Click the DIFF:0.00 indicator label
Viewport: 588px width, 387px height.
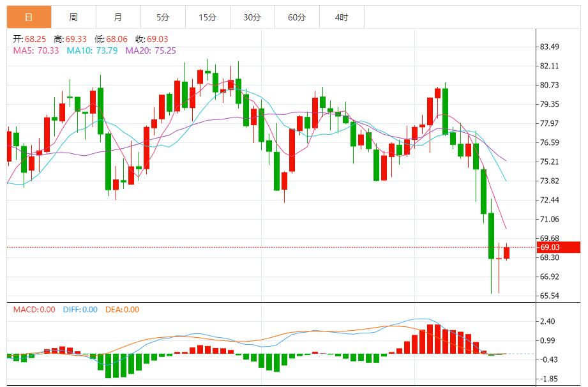(x=80, y=310)
